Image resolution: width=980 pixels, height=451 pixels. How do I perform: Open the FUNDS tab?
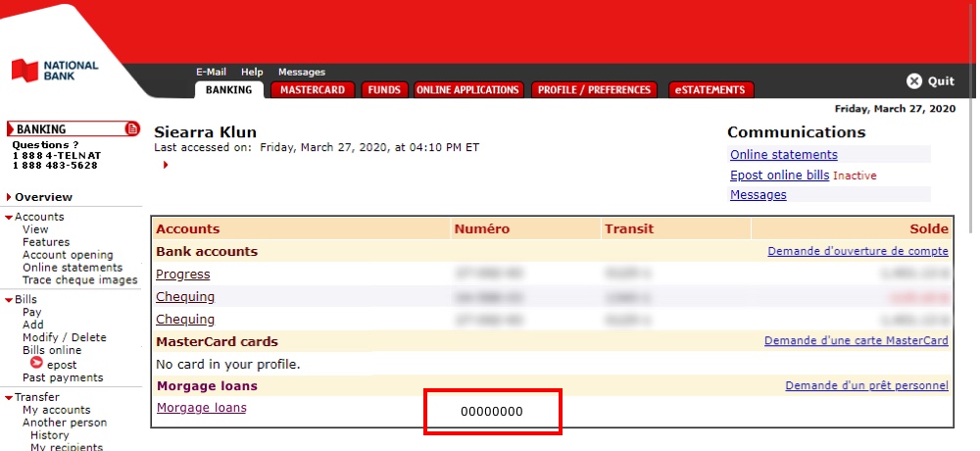tap(384, 89)
